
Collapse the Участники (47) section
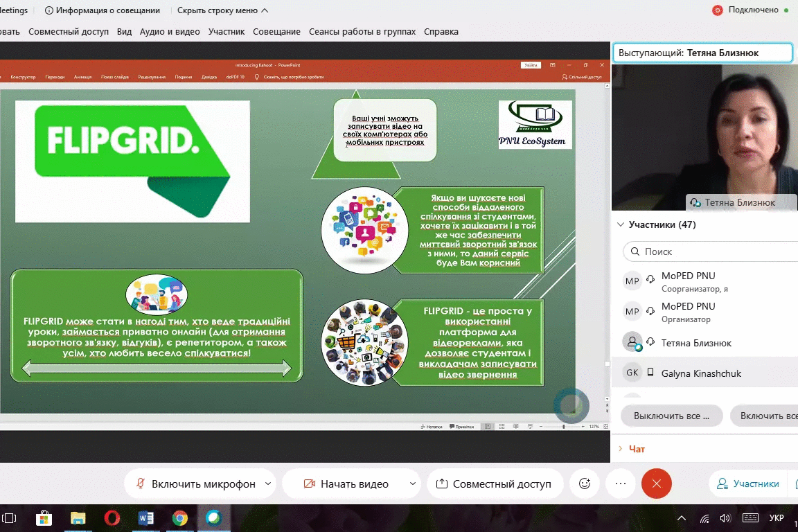[x=619, y=224]
